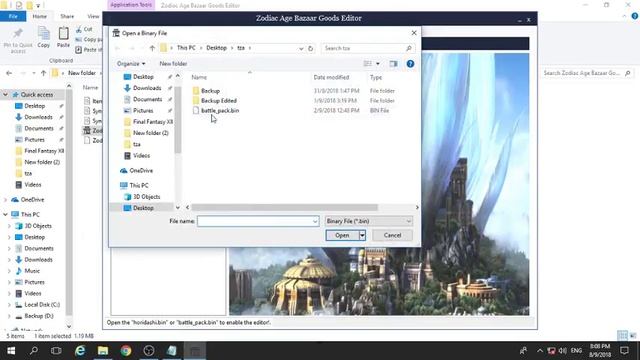Viewport: 640px width, 360px height.
Task: Collapse This PC in Explorer sidebar
Action: point(5,214)
